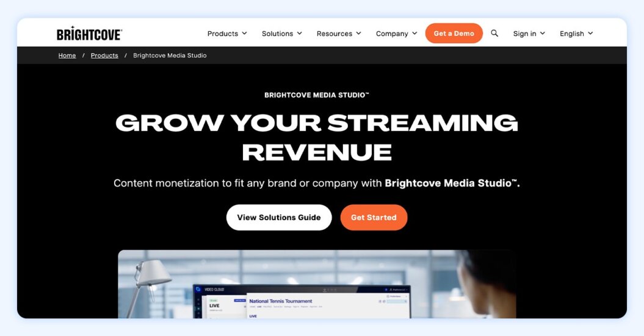Expand the chevron next to Products in navbar

pyautogui.click(x=244, y=33)
